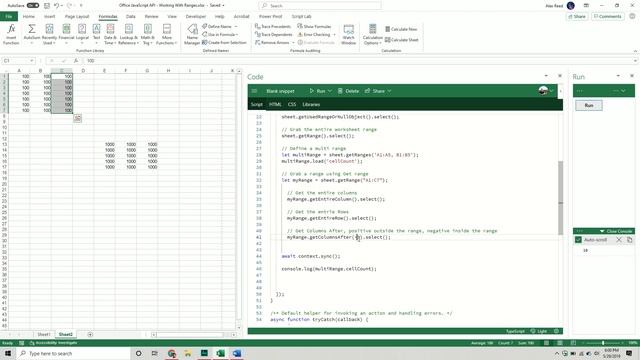
Task: Click Calculate Sheet
Action: pos(402,40)
